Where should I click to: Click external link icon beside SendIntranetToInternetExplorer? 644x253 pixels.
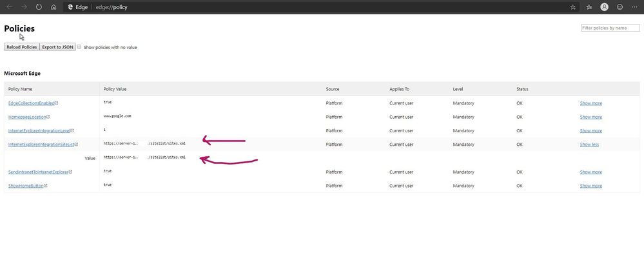[x=71, y=172]
